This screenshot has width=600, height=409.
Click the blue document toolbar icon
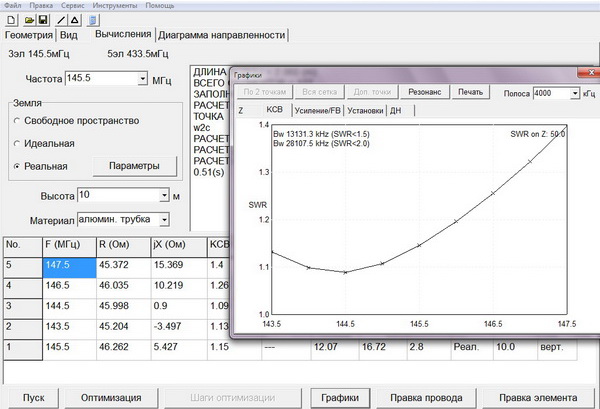[x=93, y=20]
